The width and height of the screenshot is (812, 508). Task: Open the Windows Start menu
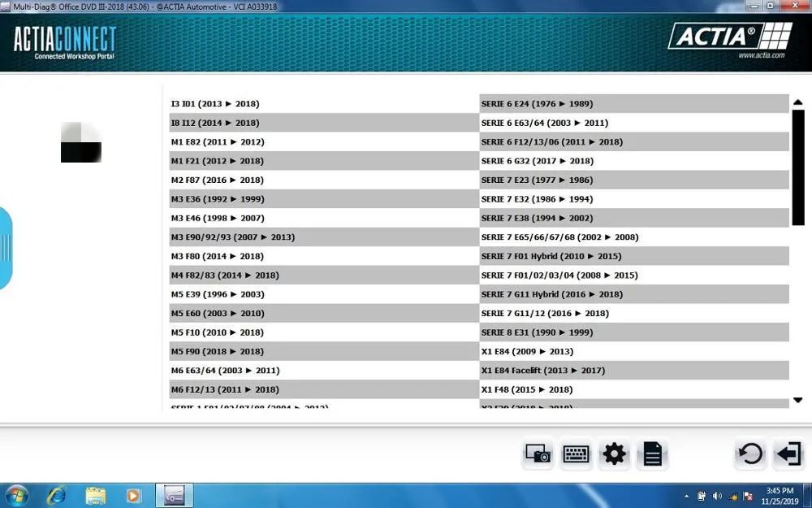point(16,496)
